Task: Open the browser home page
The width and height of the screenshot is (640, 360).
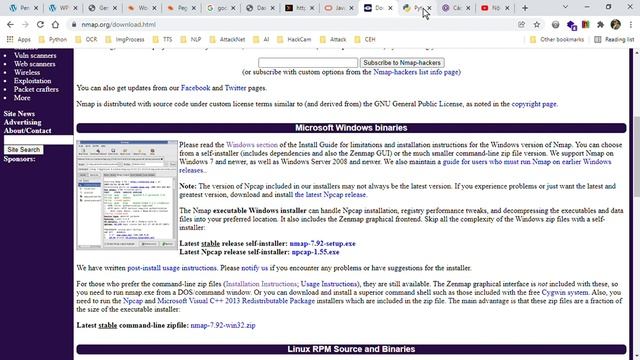Action: point(55,24)
